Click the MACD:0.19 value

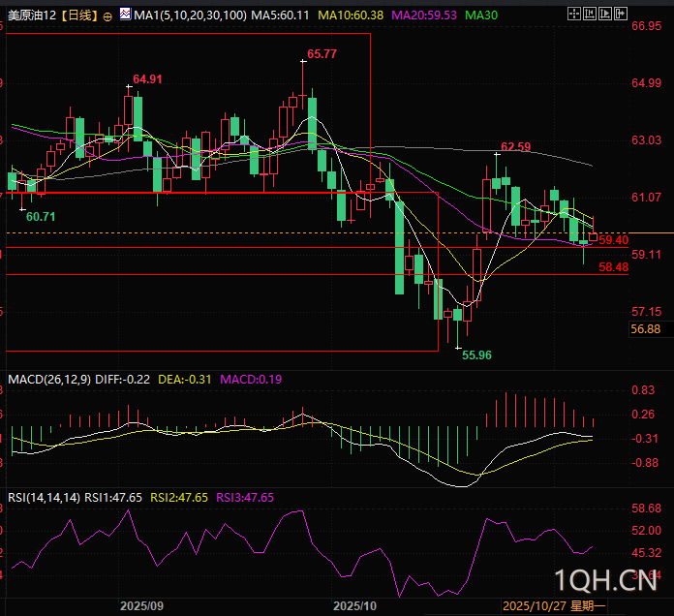[251, 380]
